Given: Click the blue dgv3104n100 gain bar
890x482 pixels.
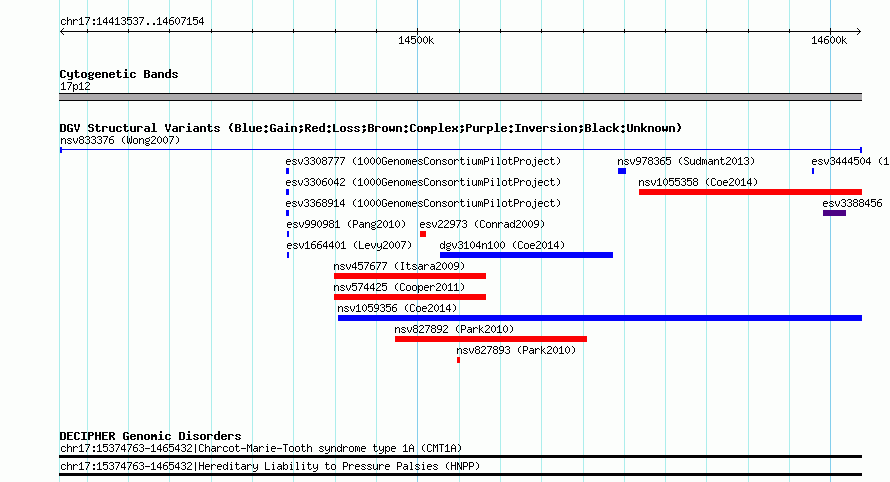Looking at the screenshot, I should (526, 255).
